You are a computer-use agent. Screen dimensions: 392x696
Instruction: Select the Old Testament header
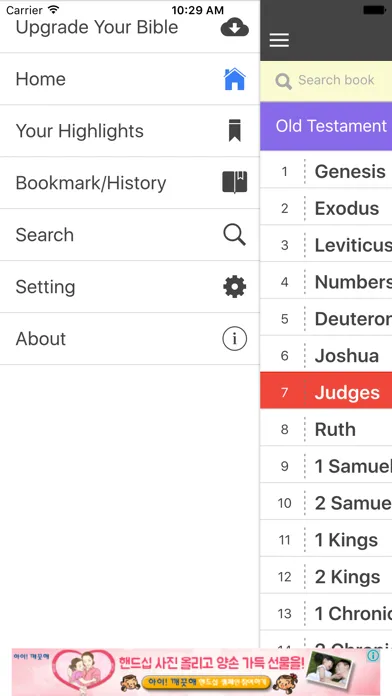coord(326,126)
